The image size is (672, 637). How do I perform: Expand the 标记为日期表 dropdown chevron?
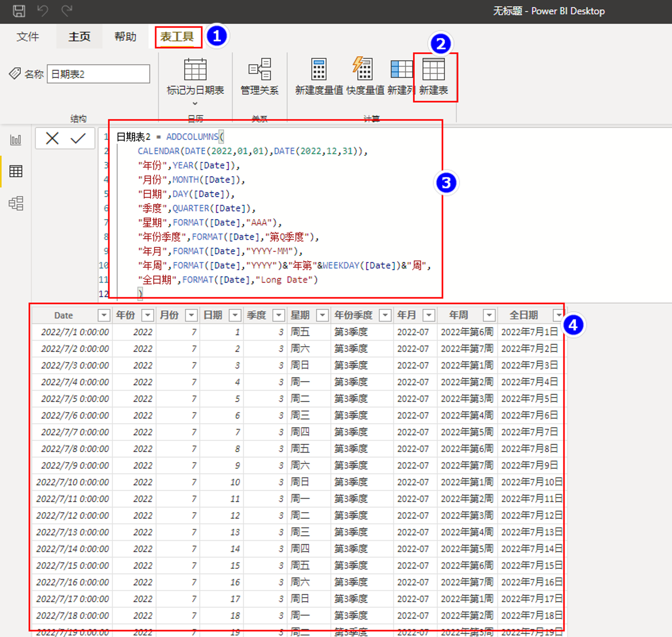click(195, 103)
